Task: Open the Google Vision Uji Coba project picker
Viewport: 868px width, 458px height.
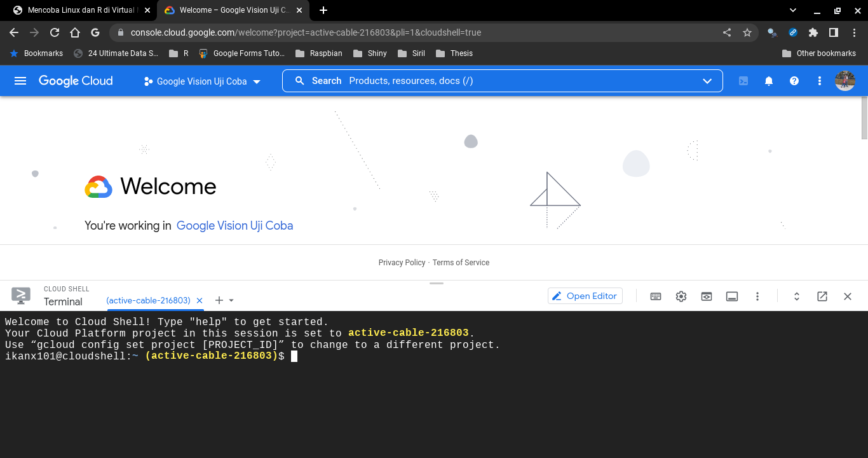Action: (202, 81)
